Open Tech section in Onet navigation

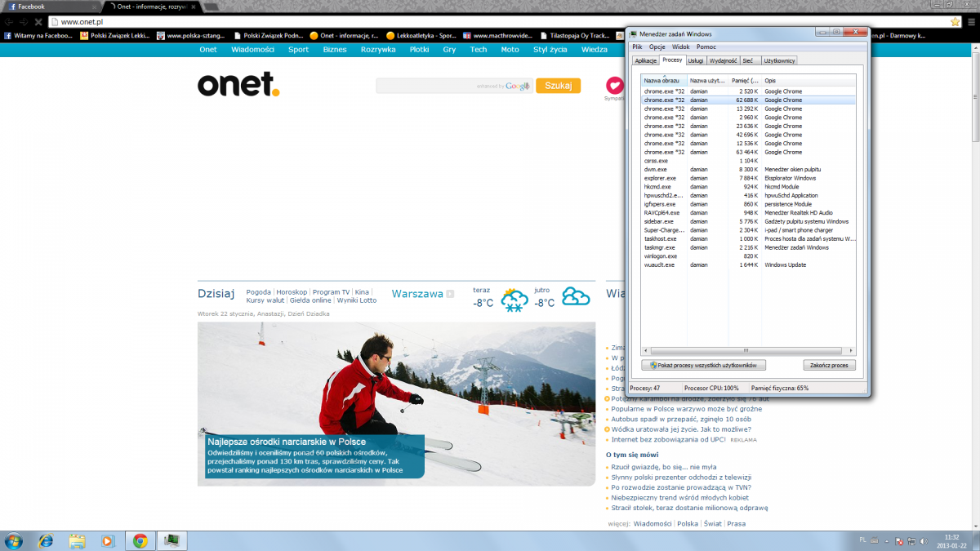479,49
